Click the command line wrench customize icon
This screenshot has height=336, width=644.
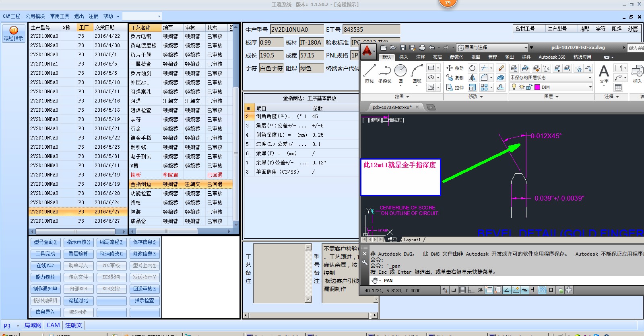tap(365, 263)
